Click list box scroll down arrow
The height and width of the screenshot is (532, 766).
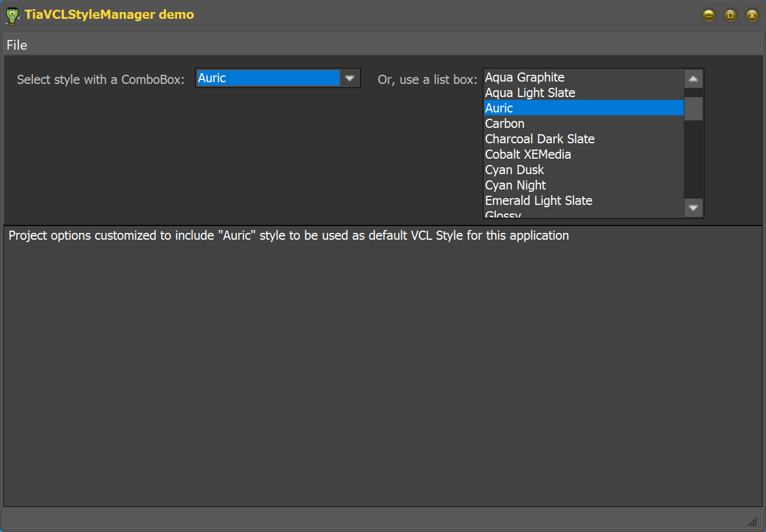coord(693,208)
